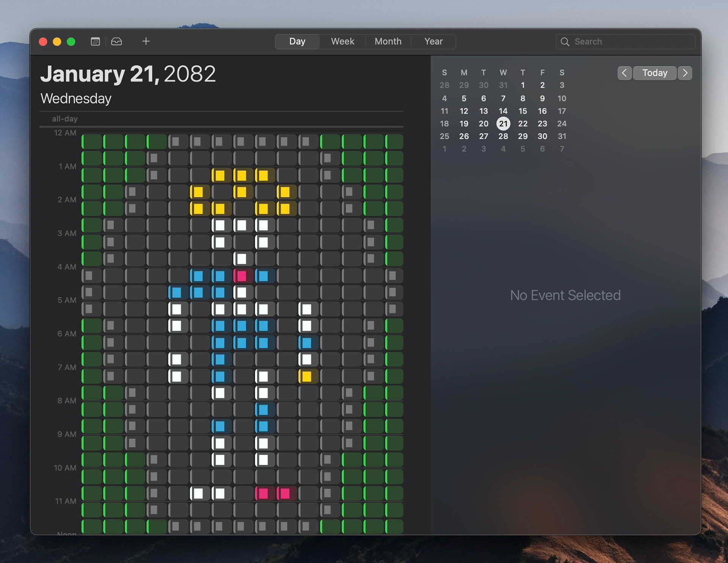Screen dimensions: 728x563
Task: Select January 15 in mini calendar
Action: click(523, 111)
